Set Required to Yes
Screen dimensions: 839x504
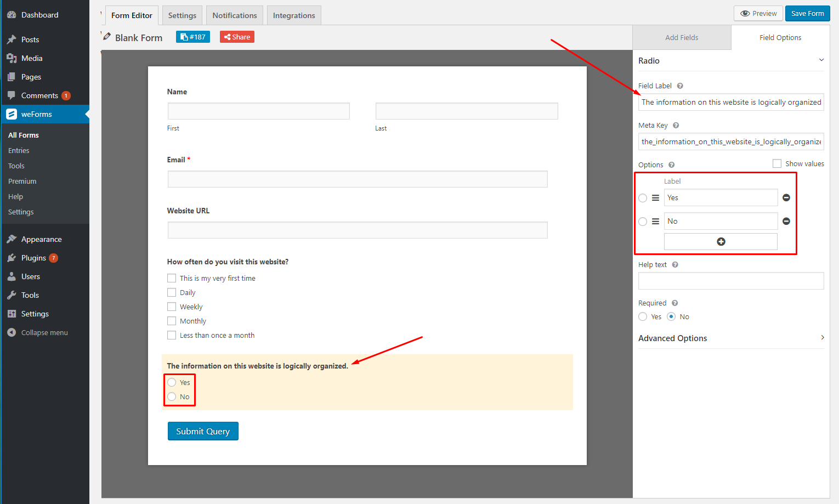click(x=643, y=316)
